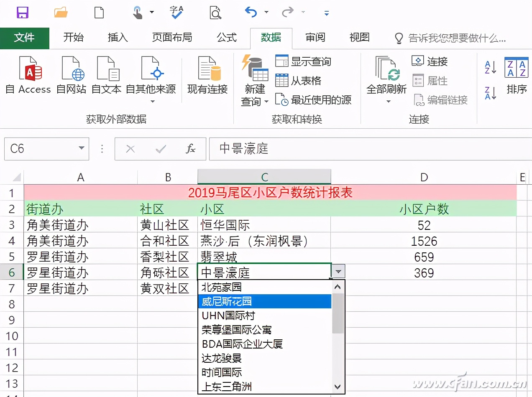Open the 排序 sort dialog
The height and width of the screenshot is (397, 532).
click(517, 75)
